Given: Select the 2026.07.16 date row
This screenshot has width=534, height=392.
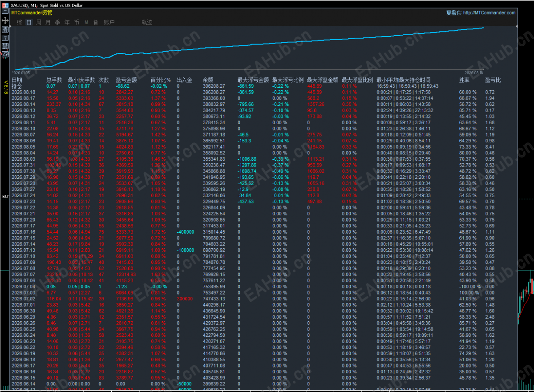Looking at the screenshot, I should [23, 232].
